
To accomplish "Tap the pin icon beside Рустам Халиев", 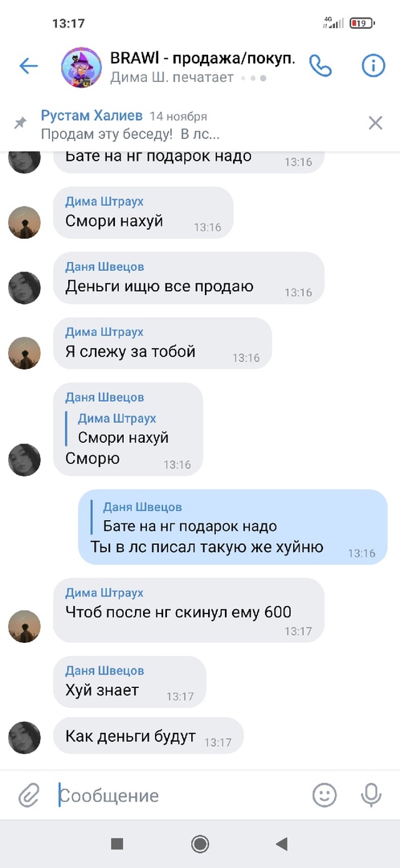I will point(20,123).
